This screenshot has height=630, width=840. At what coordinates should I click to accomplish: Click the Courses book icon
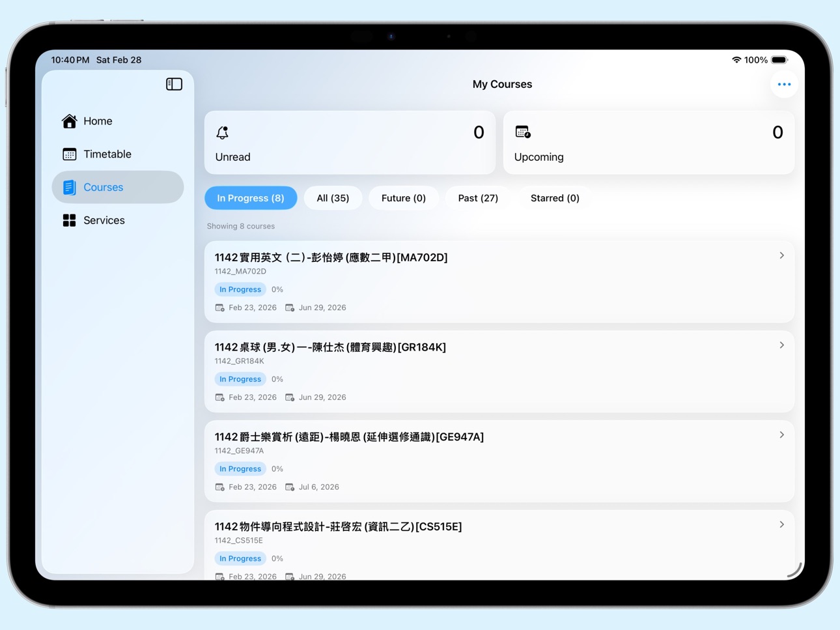click(x=69, y=187)
